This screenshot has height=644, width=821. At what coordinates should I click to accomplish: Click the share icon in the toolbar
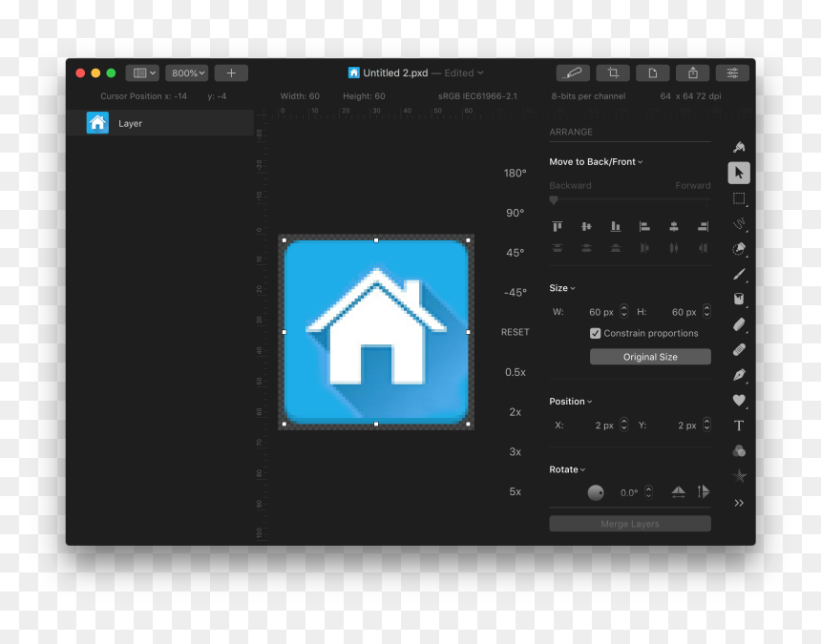693,73
